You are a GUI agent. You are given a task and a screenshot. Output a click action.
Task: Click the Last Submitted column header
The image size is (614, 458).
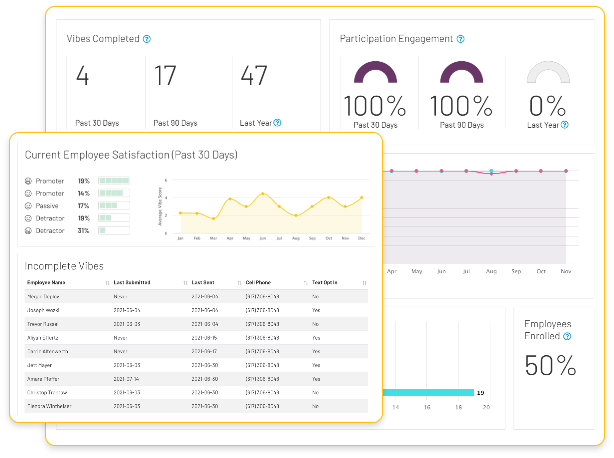132,282
